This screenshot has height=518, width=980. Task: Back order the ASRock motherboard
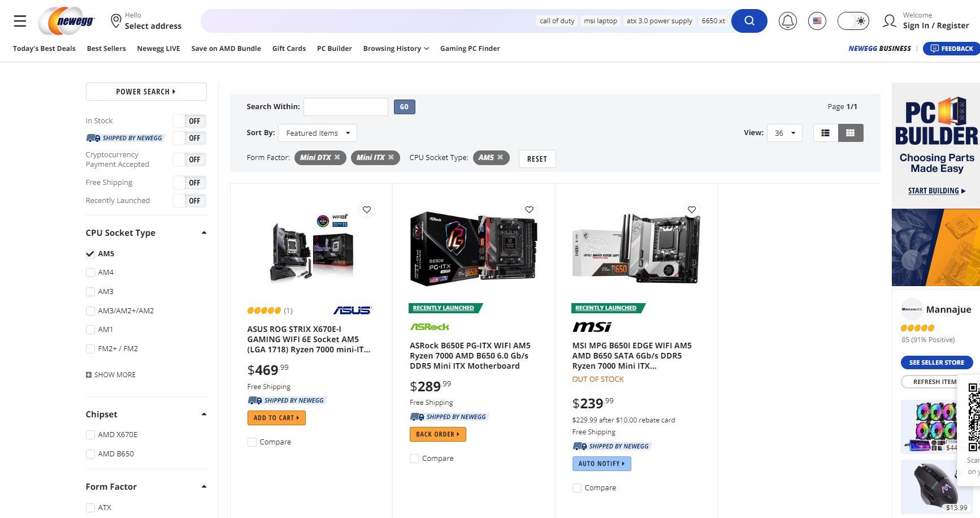(438, 434)
